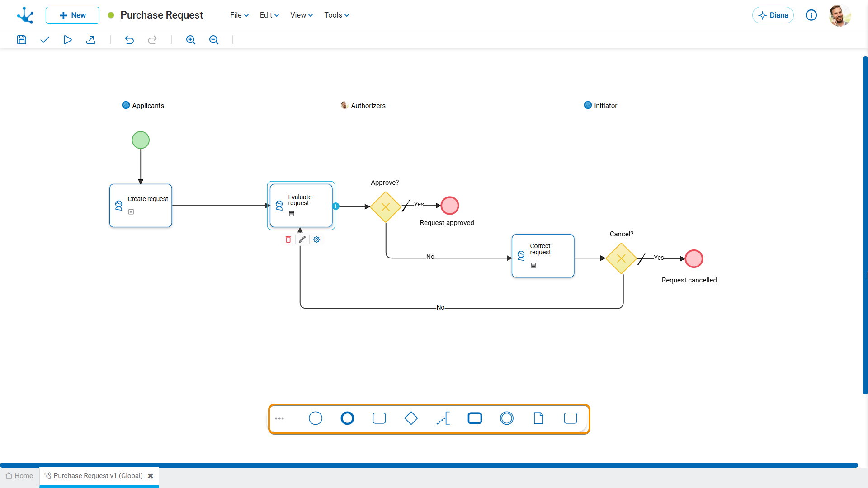
Task: Select the first task rectangle in palette
Action: (x=379, y=418)
